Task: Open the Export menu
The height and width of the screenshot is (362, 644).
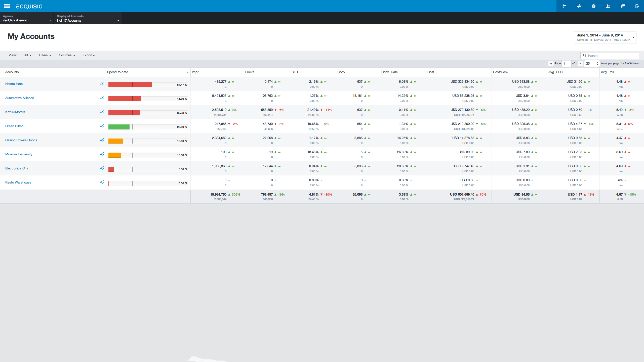Action: (x=88, y=55)
